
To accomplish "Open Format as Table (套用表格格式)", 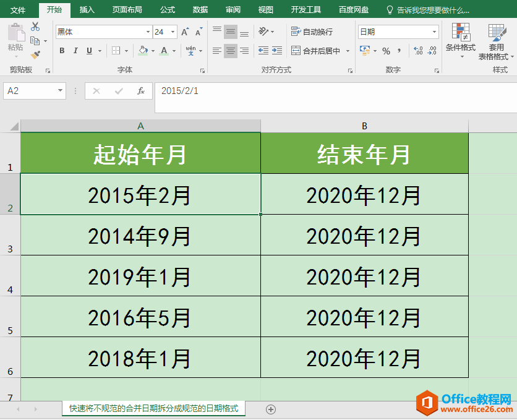I will tap(496, 41).
